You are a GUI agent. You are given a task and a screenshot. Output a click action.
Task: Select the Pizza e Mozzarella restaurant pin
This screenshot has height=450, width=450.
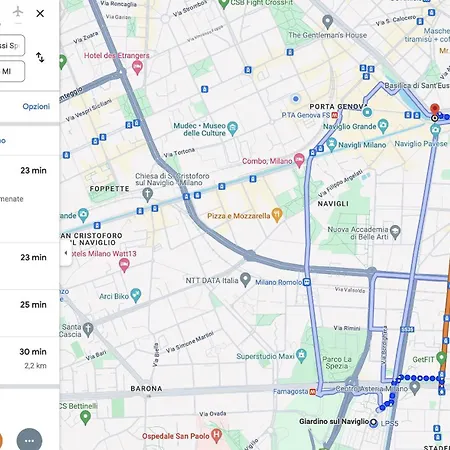tap(277, 215)
